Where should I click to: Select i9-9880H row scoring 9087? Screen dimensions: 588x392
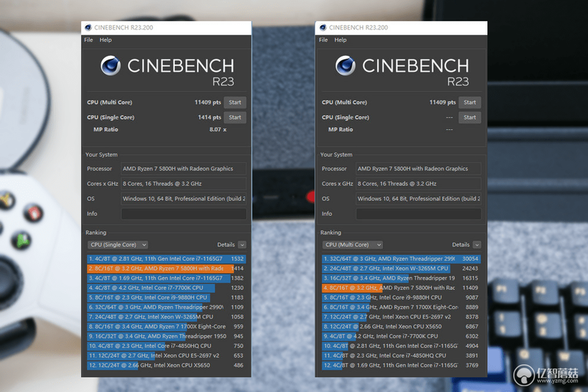401,297
